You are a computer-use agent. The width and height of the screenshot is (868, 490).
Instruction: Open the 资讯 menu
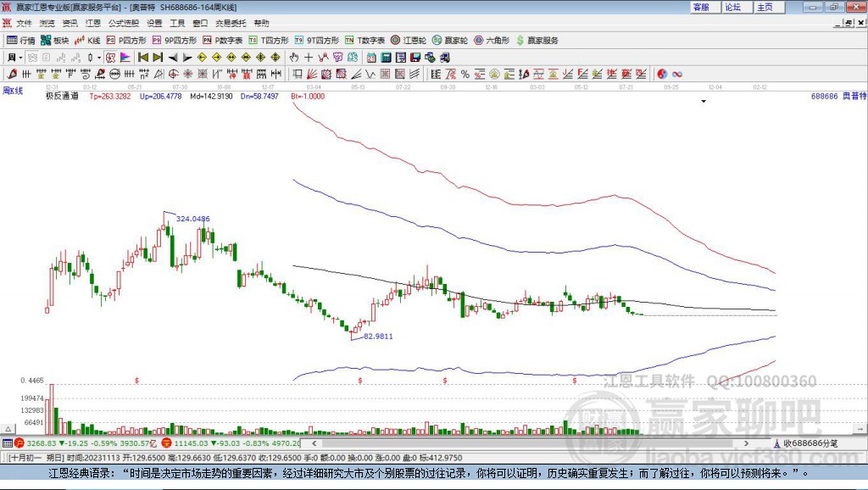point(70,23)
